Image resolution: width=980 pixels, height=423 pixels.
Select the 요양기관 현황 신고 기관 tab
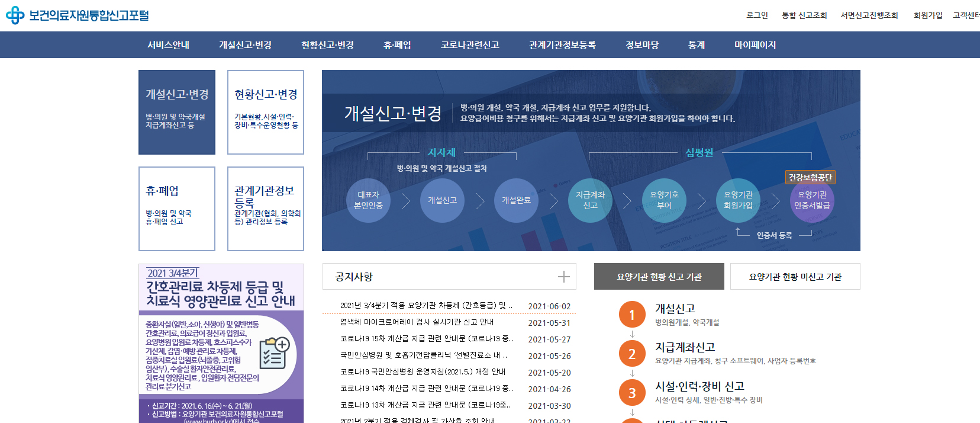659,277
